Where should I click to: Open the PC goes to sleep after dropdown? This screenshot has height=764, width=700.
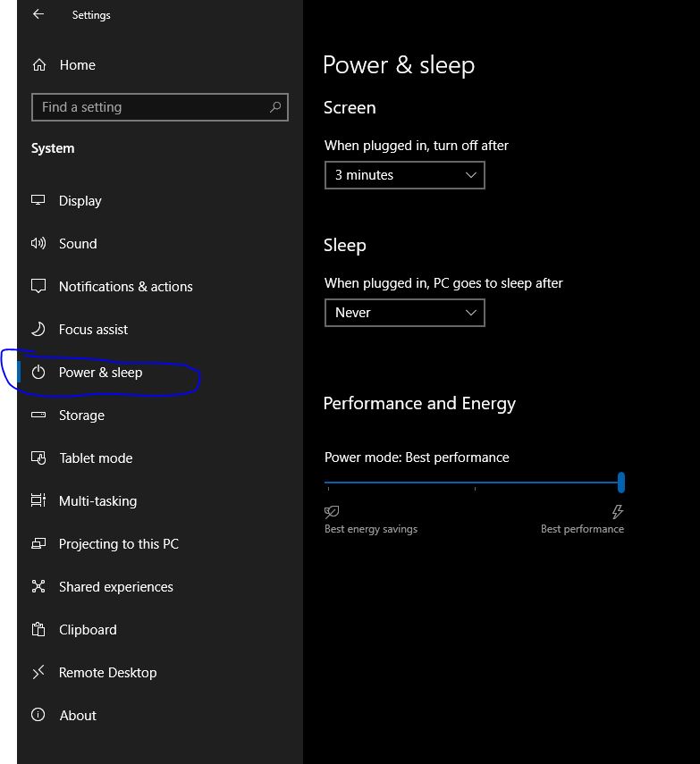405,313
